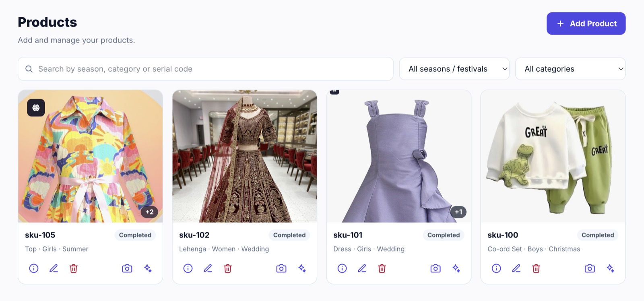
Task: Click sparkle AI icon on sku-101
Action: [x=456, y=268]
